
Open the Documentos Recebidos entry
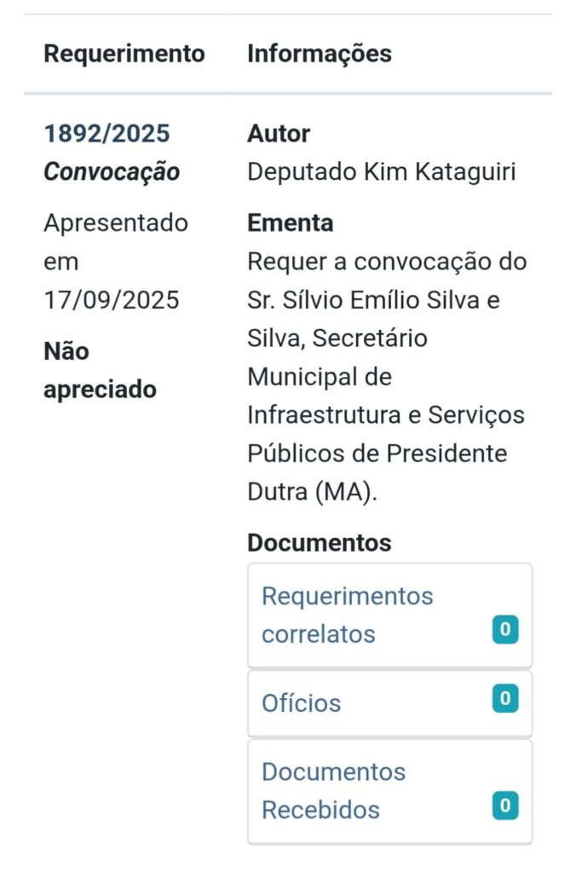[x=333, y=790]
